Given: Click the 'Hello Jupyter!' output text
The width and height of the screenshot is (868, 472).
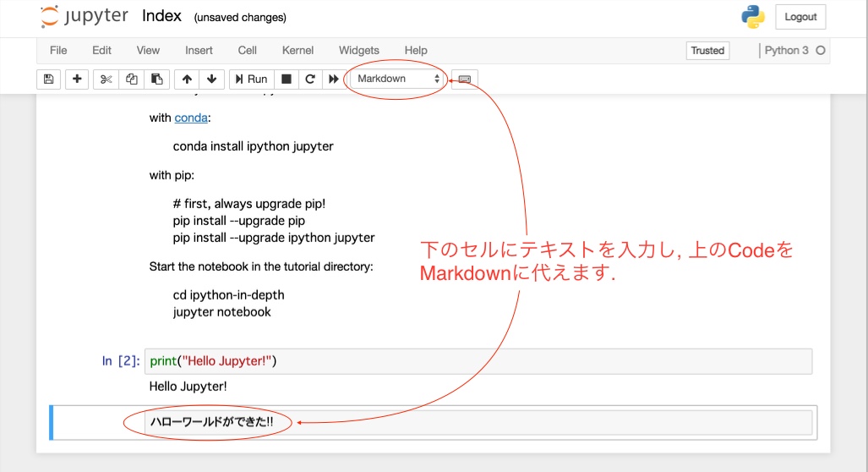Looking at the screenshot, I should (x=188, y=386).
